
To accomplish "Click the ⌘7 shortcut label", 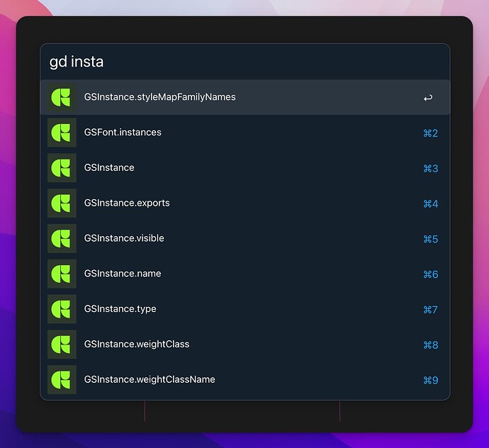I will point(431,310).
